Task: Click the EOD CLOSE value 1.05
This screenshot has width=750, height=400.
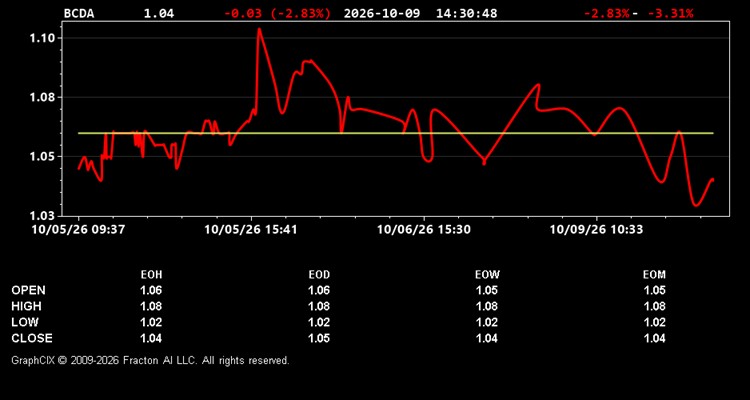Action: pyautogui.click(x=319, y=338)
